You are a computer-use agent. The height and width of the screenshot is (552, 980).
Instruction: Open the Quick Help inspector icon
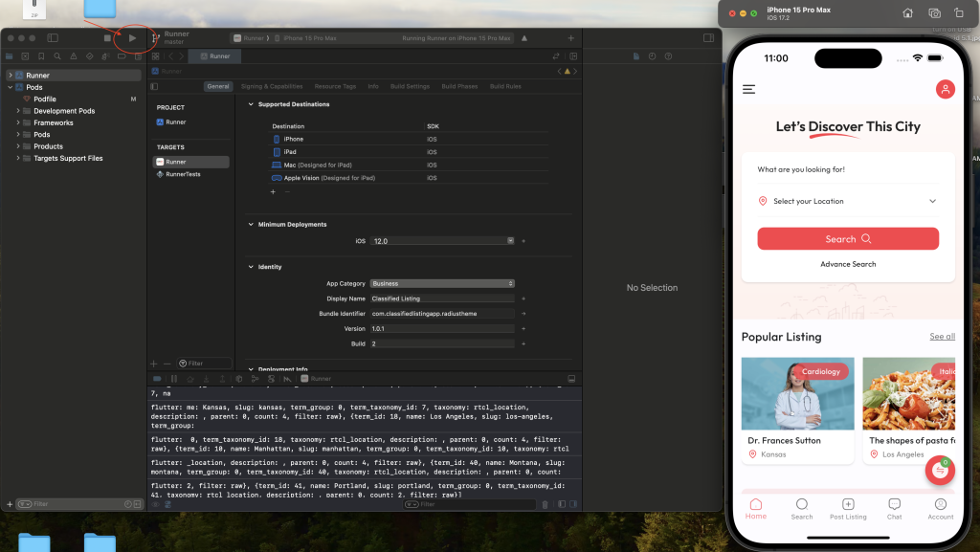click(x=668, y=56)
